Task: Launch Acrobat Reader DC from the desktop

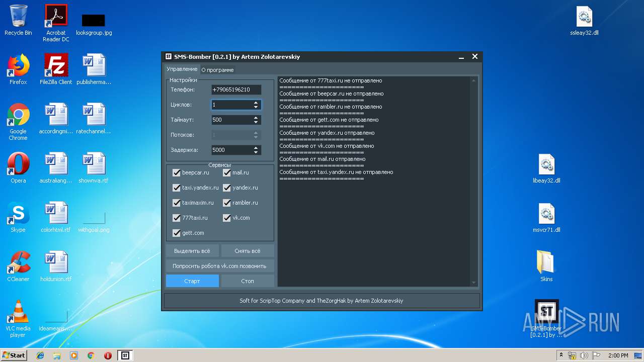Action: (x=56, y=23)
